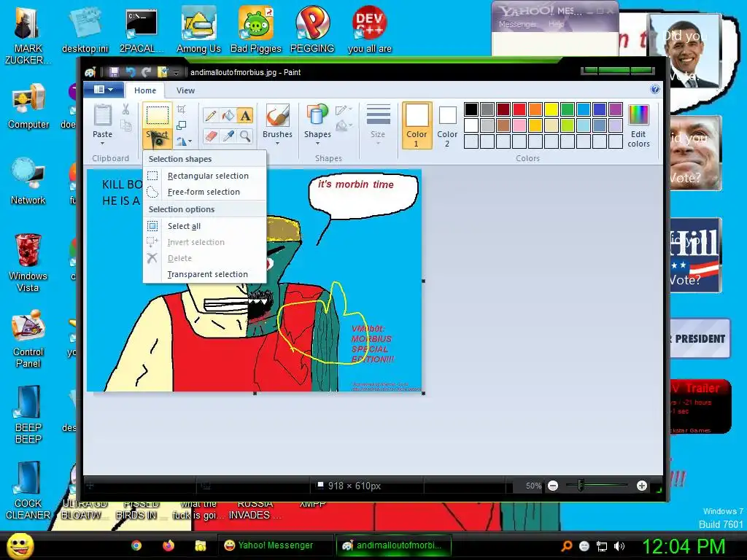Launch Firefox from the taskbar
This screenshot has width=747, height=560.
click(x=169, y=545)
